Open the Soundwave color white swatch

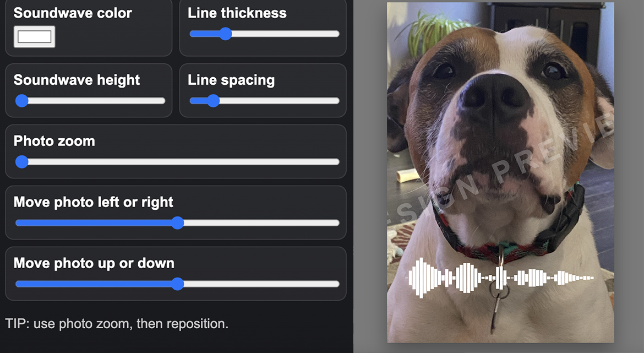coord(35,37)
